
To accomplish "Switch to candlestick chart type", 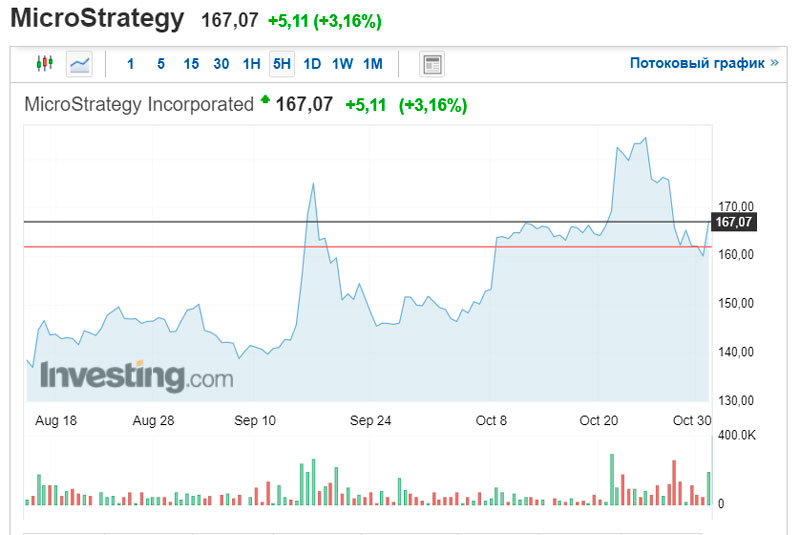I will point(44,64).
